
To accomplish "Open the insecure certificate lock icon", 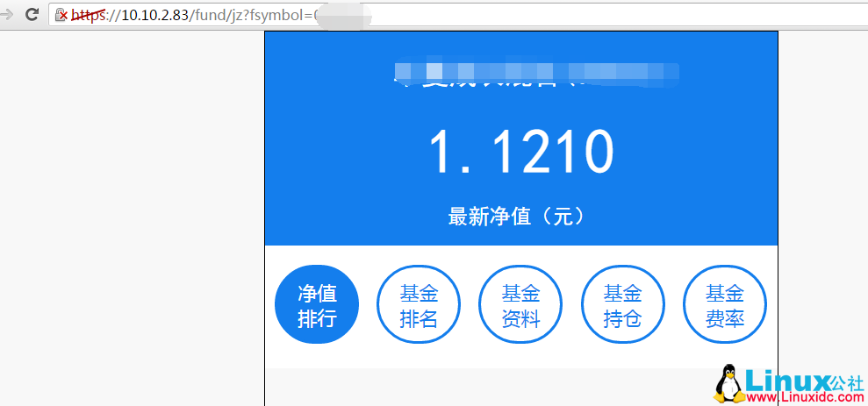I will 61,15.
